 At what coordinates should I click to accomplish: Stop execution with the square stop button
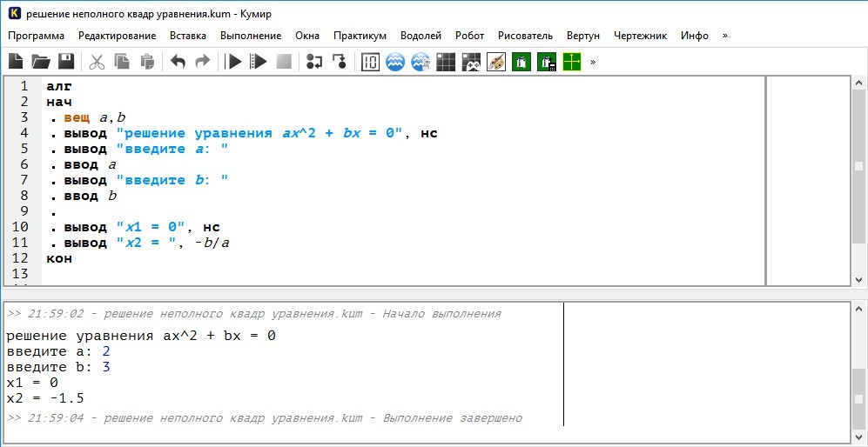point(283,62)
